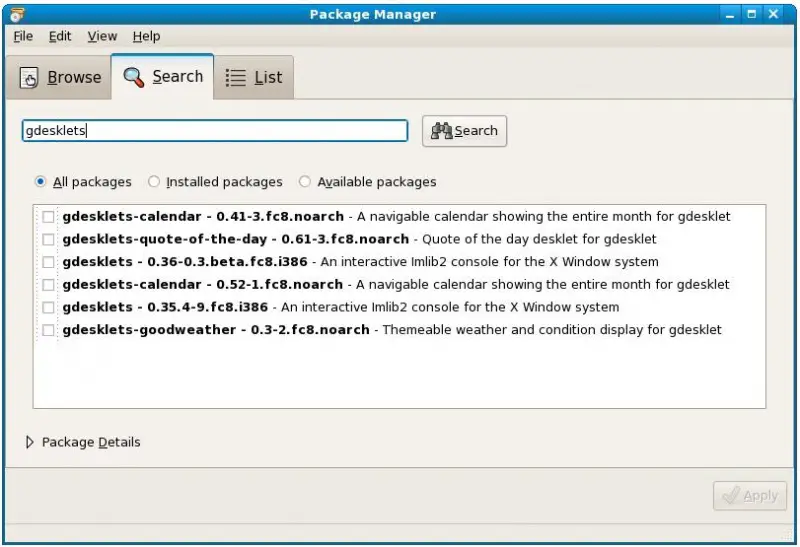Click inside the gdesklets search field
The image size is (800, 547).
214,131
